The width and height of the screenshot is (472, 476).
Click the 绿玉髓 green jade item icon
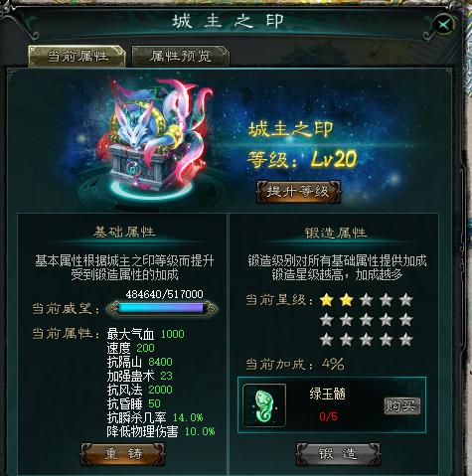[x=264, y=405]
